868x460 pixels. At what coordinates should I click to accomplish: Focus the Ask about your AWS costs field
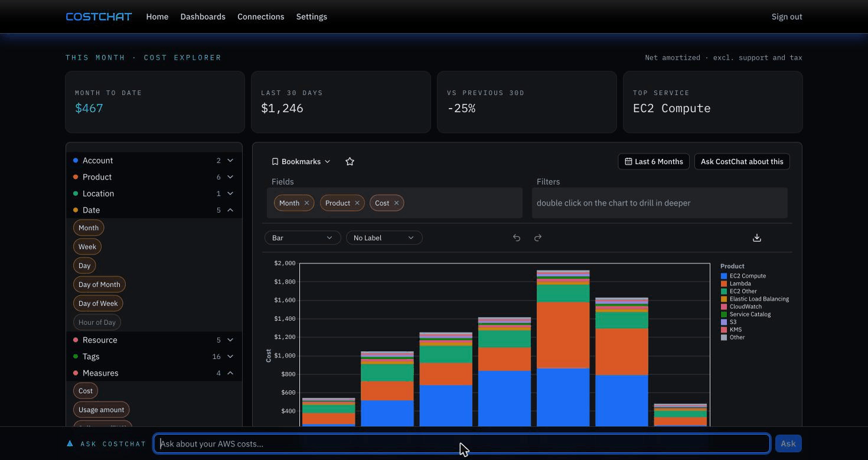click(462, 443)
